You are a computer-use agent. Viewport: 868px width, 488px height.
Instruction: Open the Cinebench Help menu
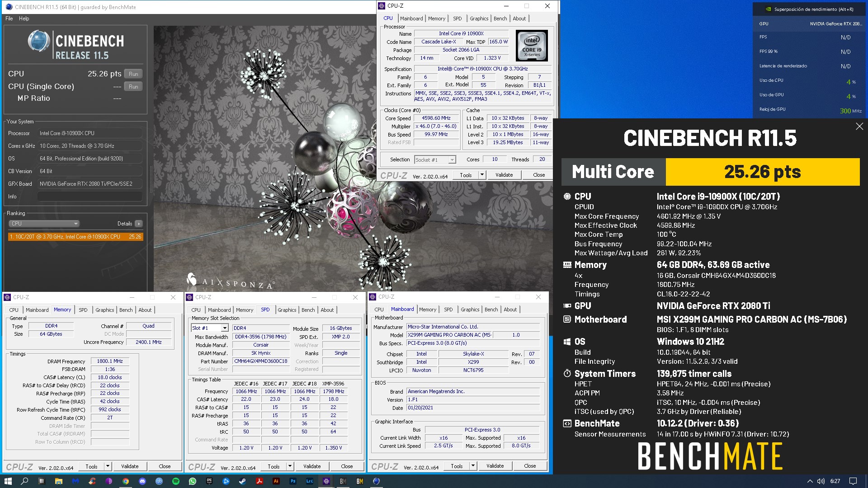tap(24, 19)
